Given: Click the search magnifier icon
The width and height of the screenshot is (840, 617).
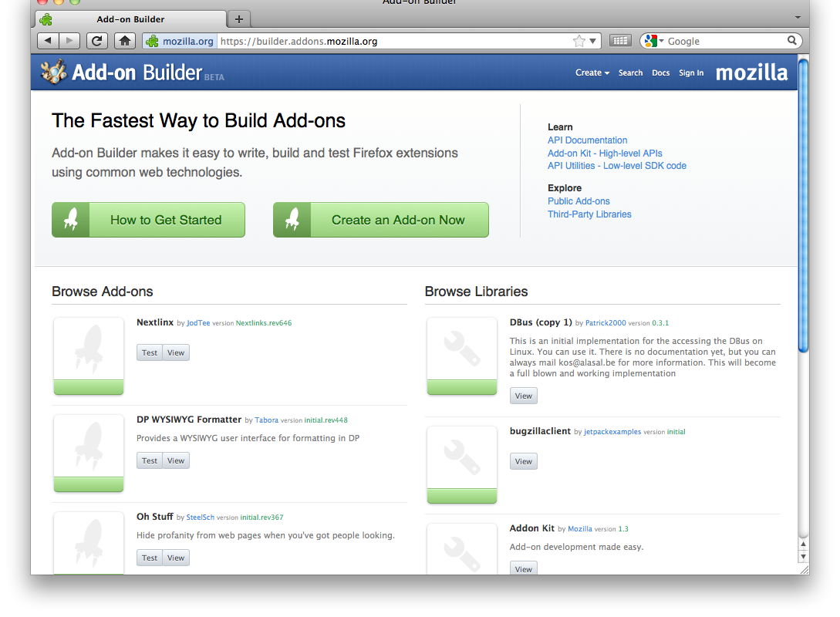Looking at the screenshot, I should tap(791, 41).
